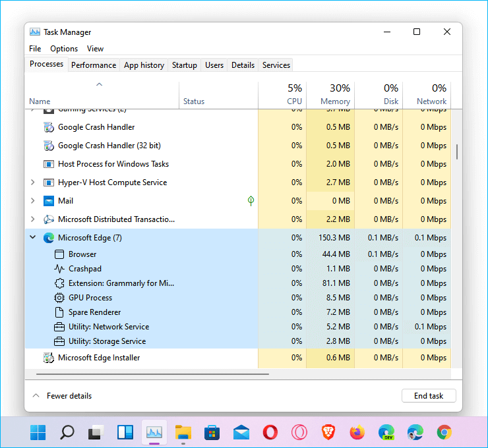Open Task View from the taskbar

pos(96,432)
